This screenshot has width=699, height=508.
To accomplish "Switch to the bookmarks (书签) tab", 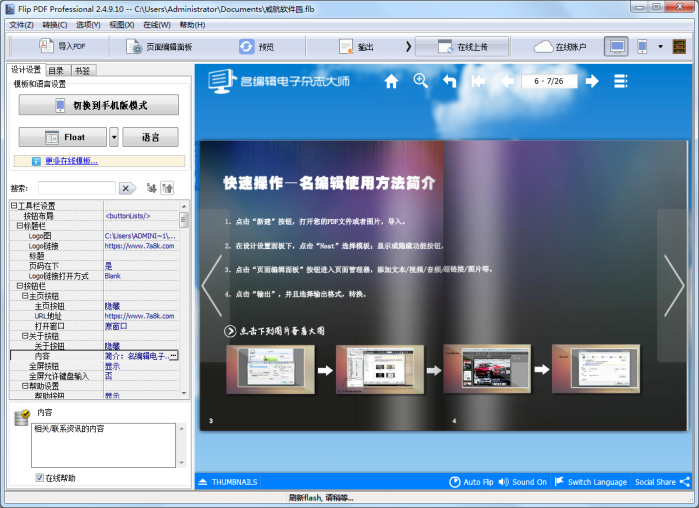I will 83,70.
